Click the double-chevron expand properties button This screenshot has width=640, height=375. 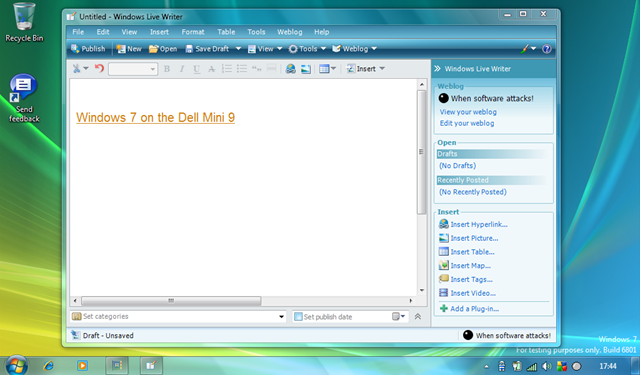pos(418,317)
